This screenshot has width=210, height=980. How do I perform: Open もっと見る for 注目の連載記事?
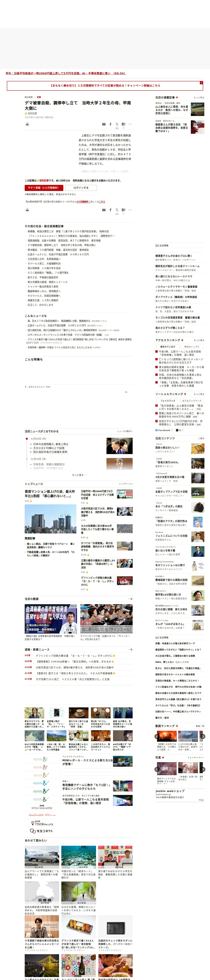coord(199,97)
